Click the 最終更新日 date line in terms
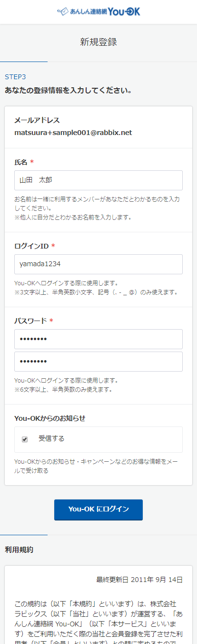Viewport: 197px width, 644px height. (139, 580)
